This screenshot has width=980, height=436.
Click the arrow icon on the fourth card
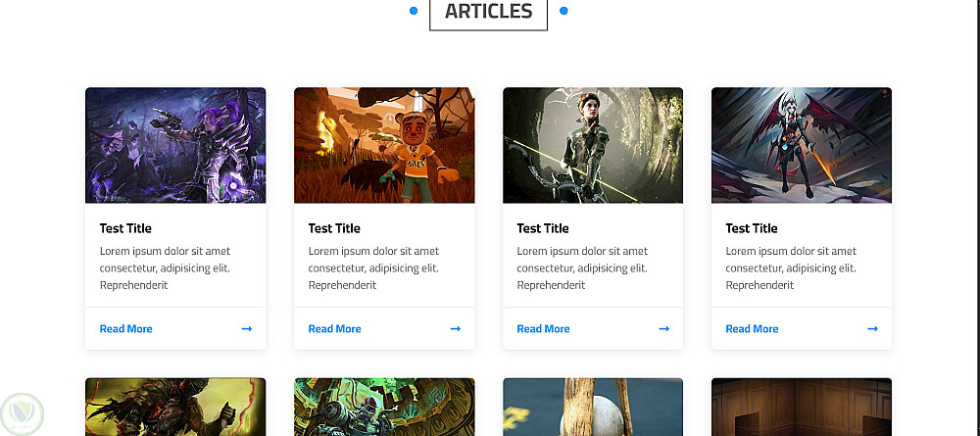[x=872, y=328]
